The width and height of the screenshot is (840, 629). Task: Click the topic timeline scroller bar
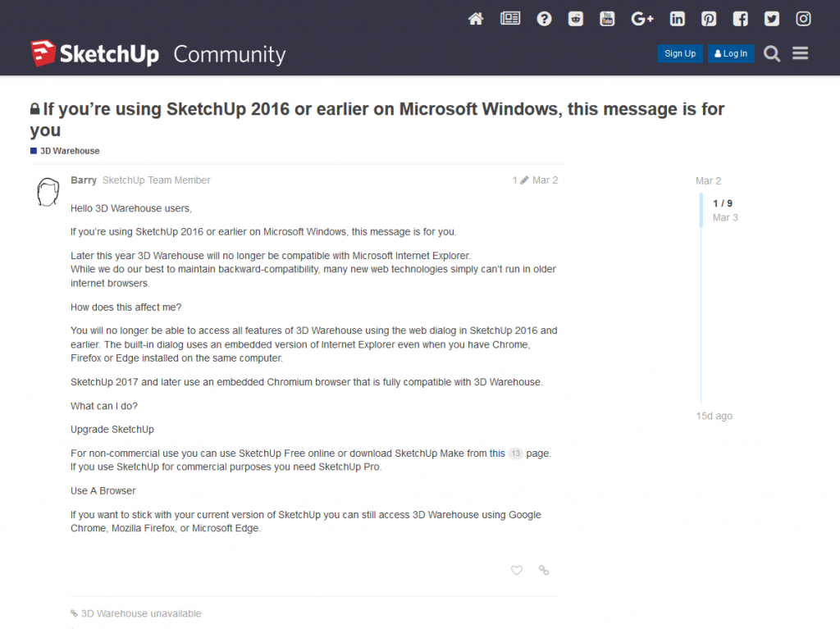pos(701,211)
